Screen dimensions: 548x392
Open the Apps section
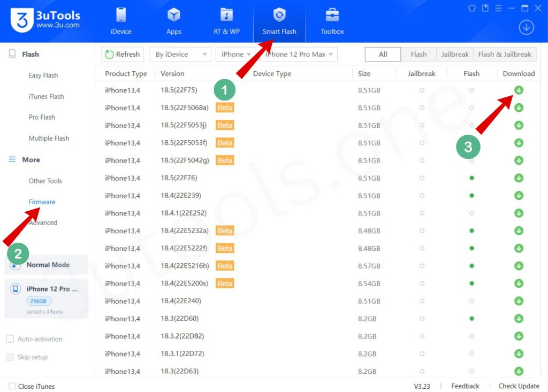point(174,21)
